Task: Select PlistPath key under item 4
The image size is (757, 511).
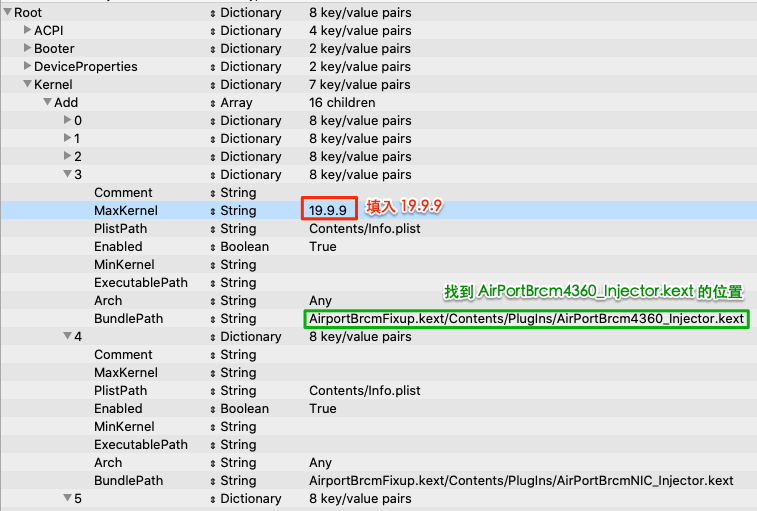Action: coord(121,390)
